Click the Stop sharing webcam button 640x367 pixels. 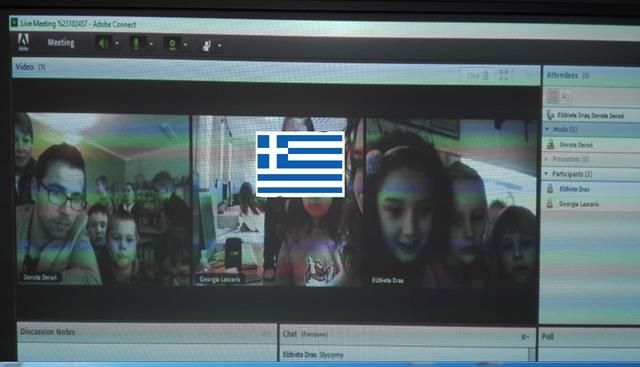pyautogui.click(x=477, y=75)
